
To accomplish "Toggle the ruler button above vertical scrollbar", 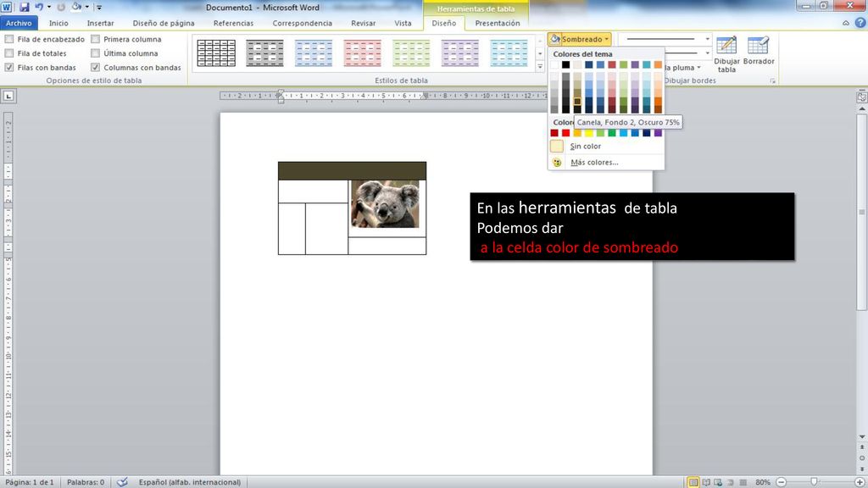I will click(861, 97).
